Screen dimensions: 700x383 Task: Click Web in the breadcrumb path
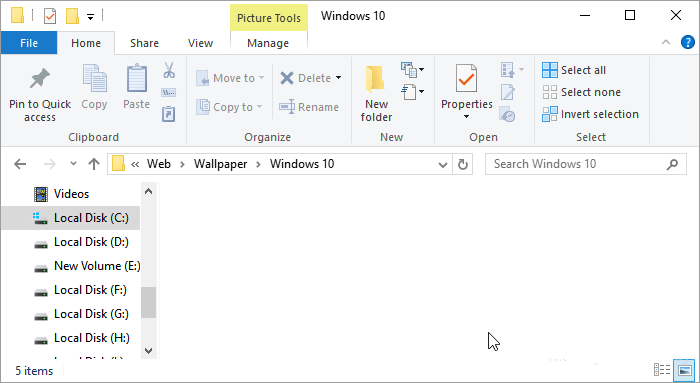tap(159, 164)
